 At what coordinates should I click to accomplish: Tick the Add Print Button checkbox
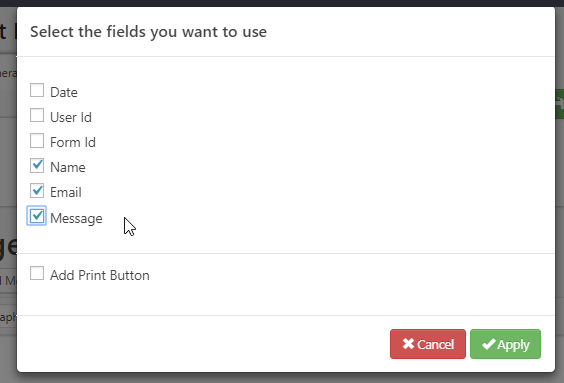tap(37, 273)
